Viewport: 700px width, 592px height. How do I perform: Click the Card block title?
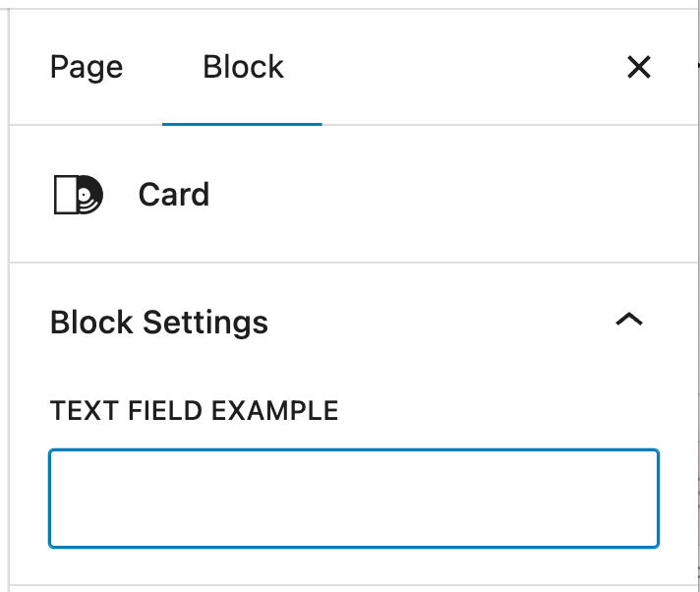coord(174,195)
